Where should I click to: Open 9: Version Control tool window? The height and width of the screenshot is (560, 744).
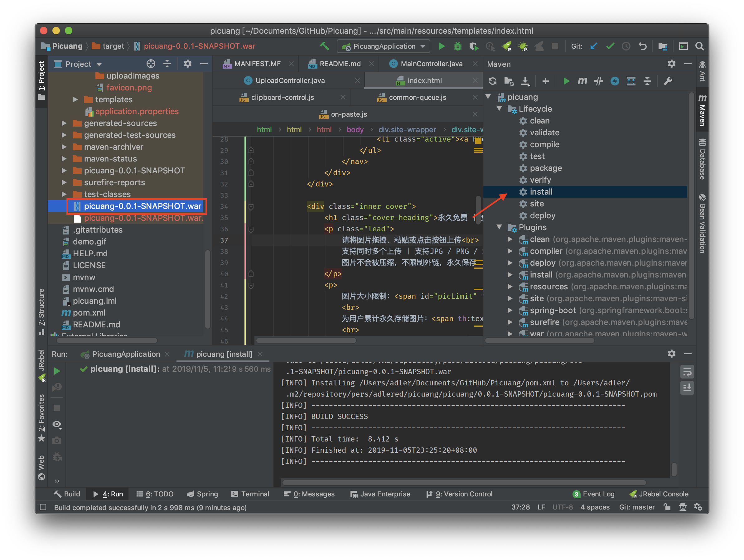point(459,494)
